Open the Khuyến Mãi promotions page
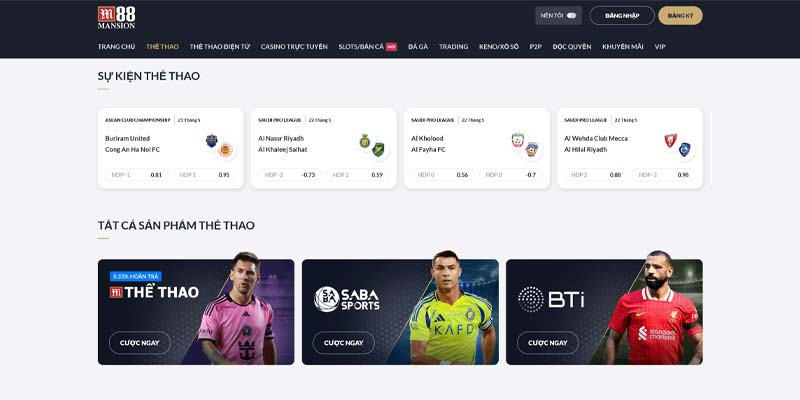Screen dimensions: 800x400 click(622, 46)
